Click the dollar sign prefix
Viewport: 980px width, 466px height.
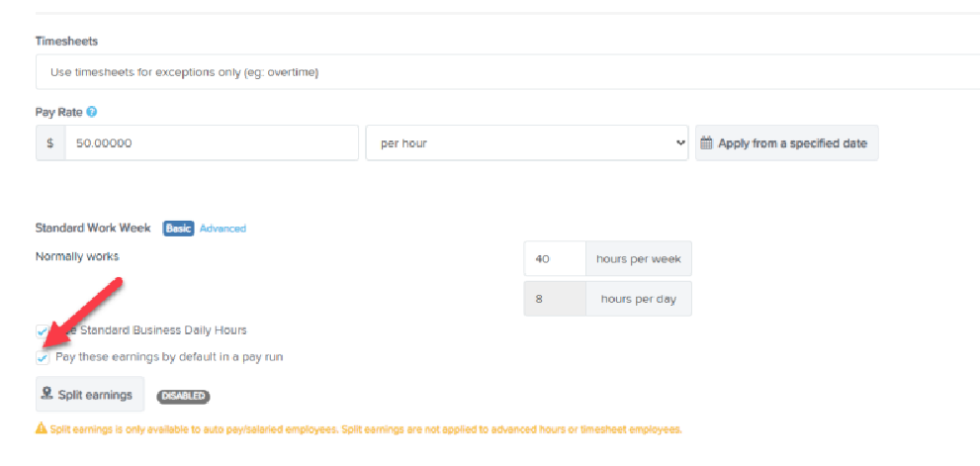coord(50,143)
